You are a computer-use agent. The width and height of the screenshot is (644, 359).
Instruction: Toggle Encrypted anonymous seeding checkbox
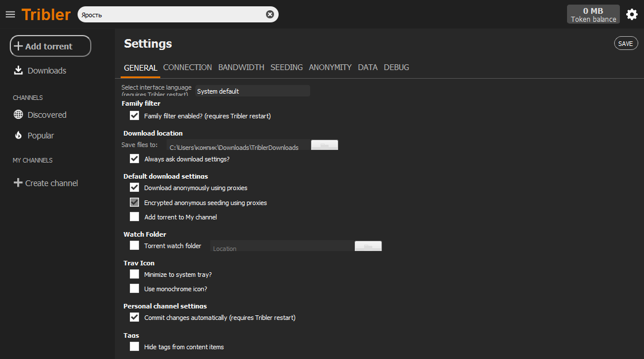134,203
